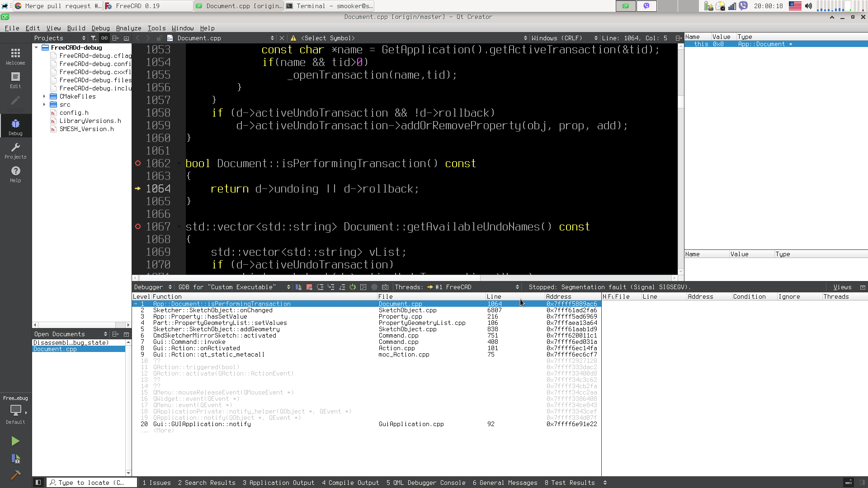
Task: Expand the CMakeFiles folder
Action: click(x=44, y=97)
